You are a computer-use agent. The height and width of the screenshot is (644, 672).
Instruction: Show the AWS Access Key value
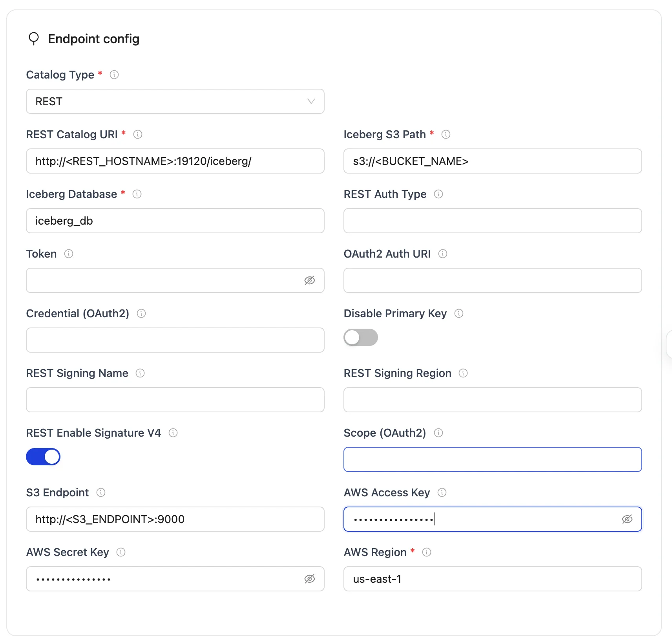tap(627, 519)
